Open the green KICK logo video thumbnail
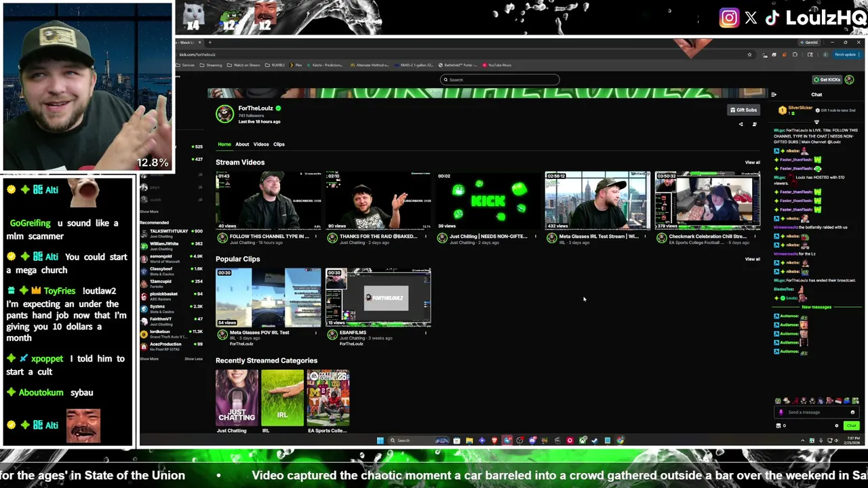 coord(488,201)
